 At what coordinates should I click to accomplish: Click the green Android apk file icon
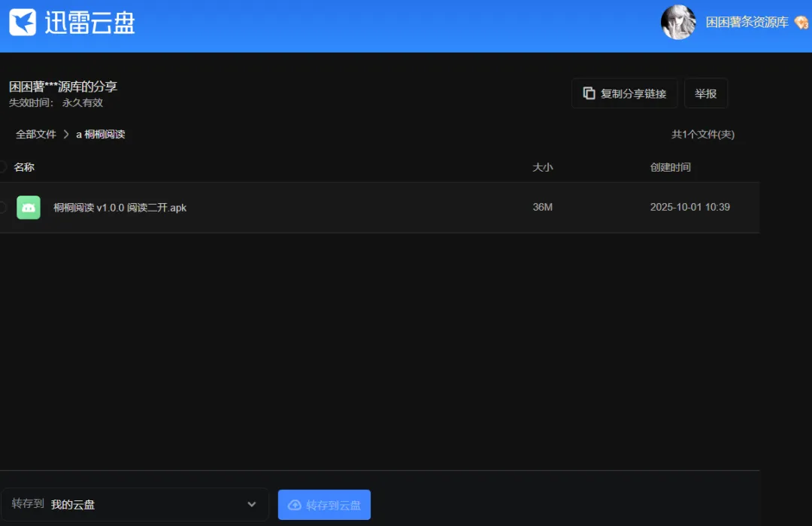click(29, 207)
